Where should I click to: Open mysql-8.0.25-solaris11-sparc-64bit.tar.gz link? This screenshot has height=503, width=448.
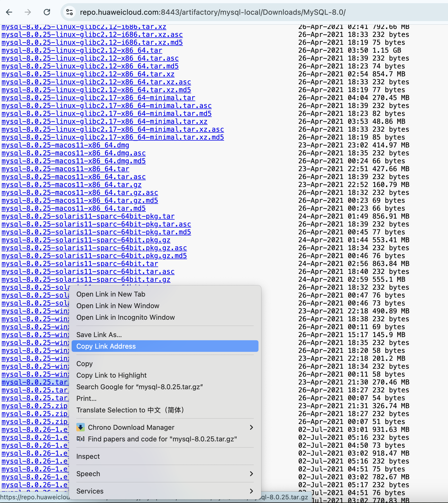[86, 279]
